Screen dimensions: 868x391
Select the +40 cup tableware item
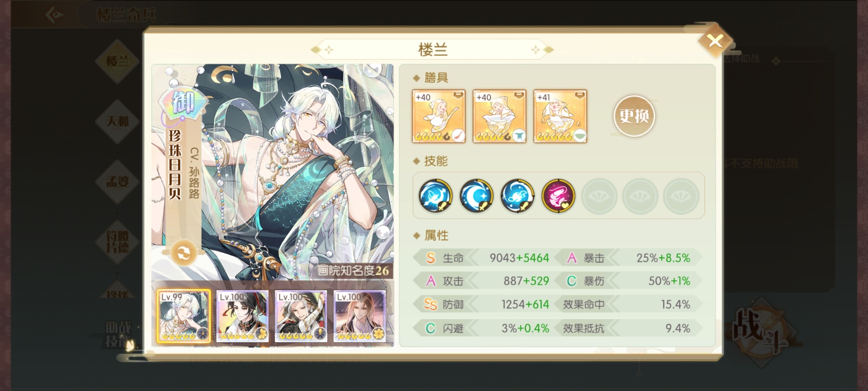tap(499, 116)
